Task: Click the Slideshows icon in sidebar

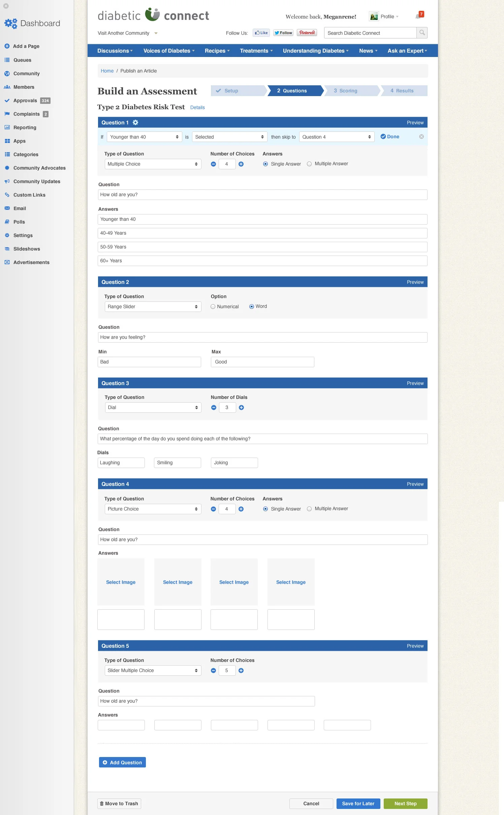Action: pos(7,249)
